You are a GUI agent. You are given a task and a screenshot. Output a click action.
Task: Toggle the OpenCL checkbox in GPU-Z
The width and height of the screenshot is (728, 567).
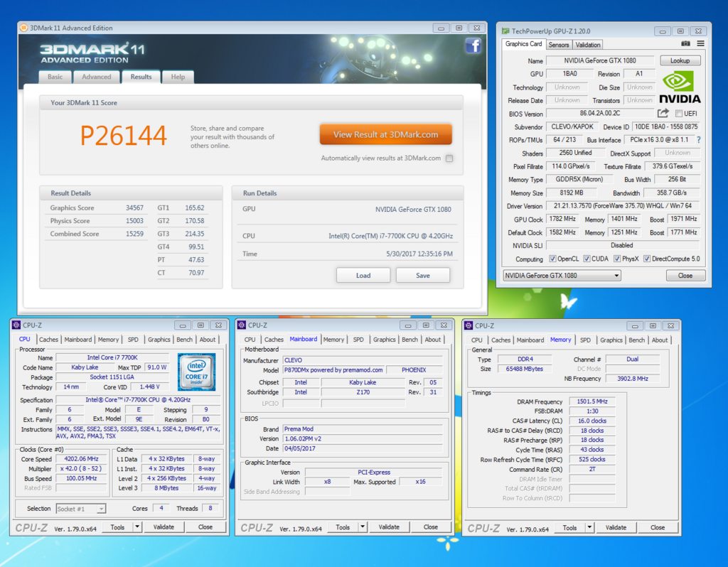[x=552, y=259]
